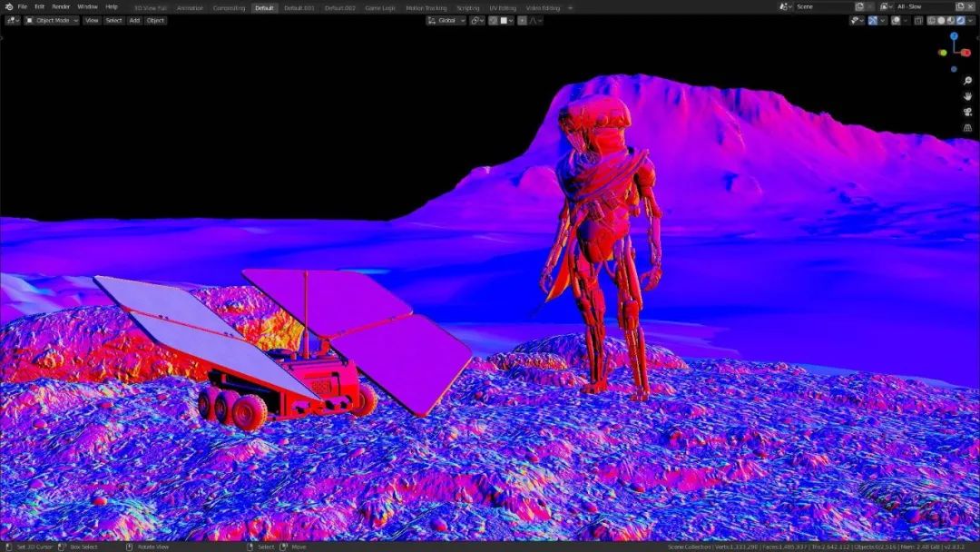Enable proportional editing
The width and height of the screenshot is (980, 552).
(x=522, y=20)
